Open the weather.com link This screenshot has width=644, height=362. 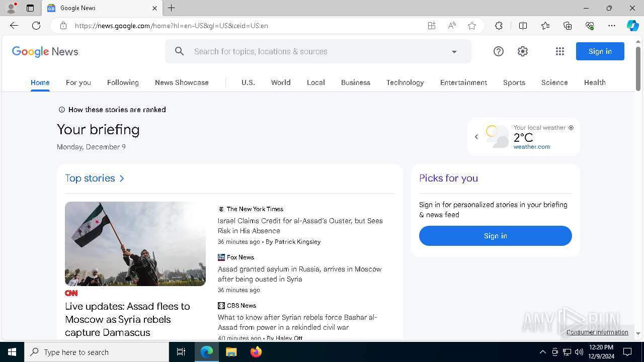532,147
